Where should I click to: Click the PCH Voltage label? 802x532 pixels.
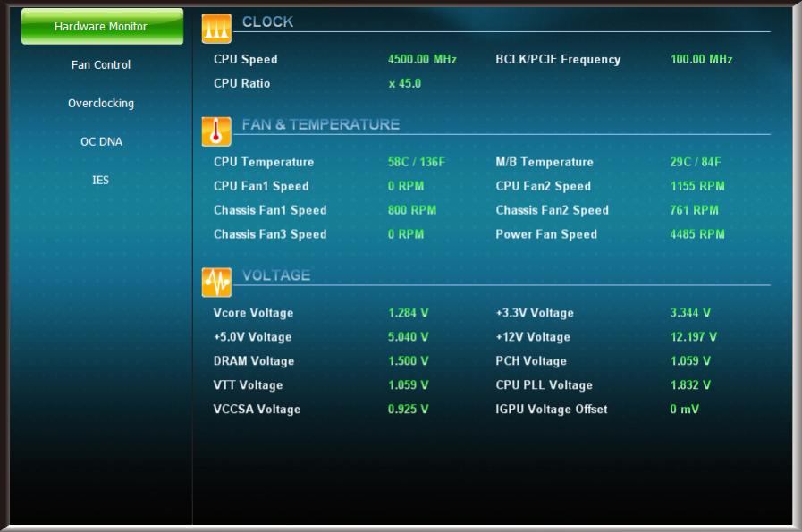coord(531,361)
